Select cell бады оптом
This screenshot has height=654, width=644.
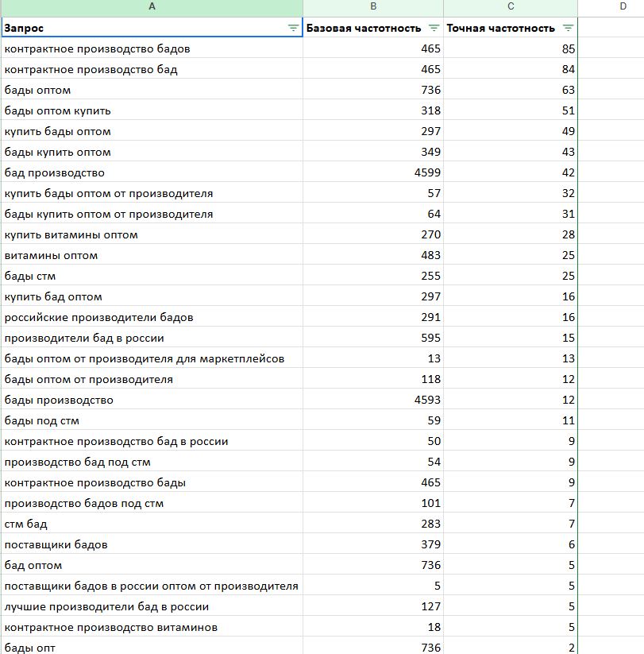(x=152, y=90)
